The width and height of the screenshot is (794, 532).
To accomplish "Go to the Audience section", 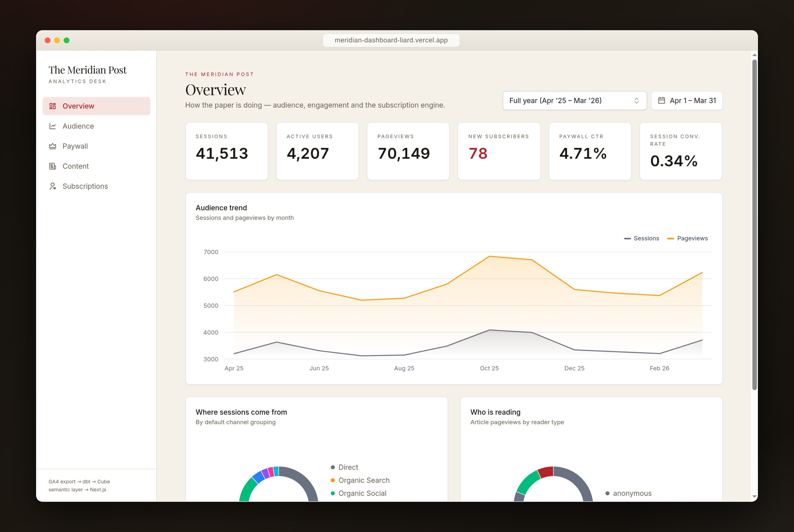I will click(x=96, y=126).
